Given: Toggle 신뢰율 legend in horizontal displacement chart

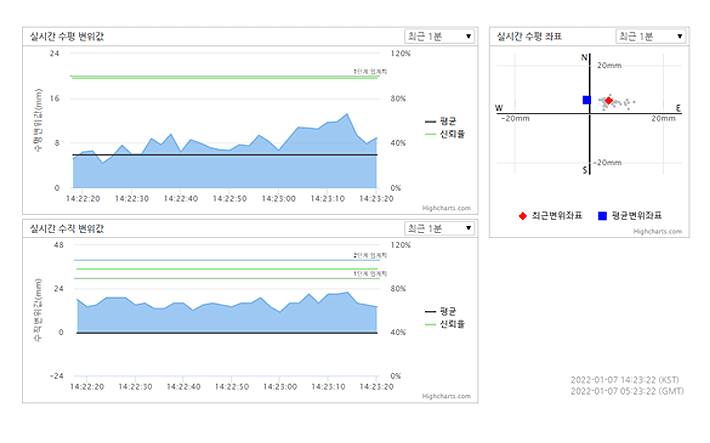Looking at the screenshot, I should (x=445, y=134).
